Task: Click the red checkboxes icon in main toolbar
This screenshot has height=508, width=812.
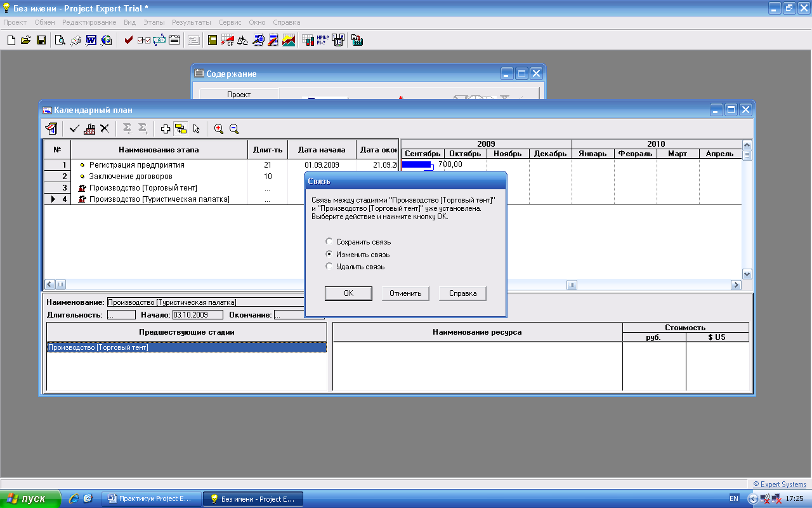Action: point(144,40)
